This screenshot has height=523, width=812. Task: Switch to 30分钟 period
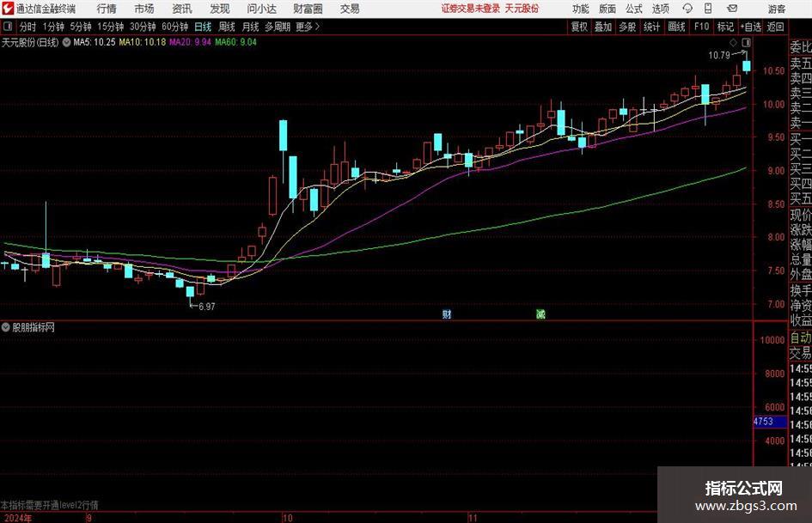tap(143, 27)
